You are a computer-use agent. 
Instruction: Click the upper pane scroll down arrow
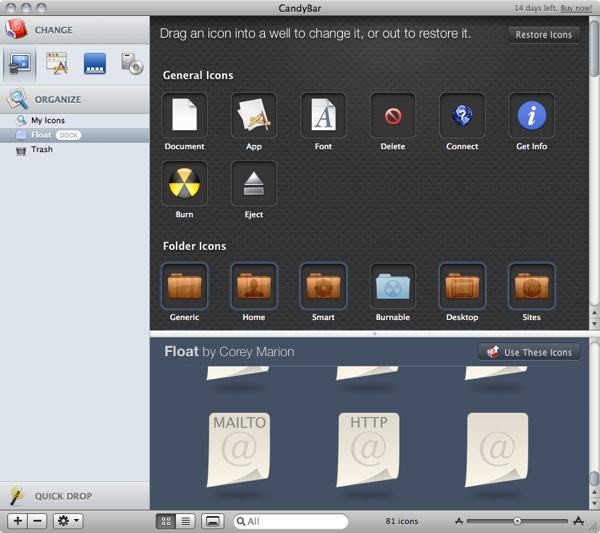(594, 324)
